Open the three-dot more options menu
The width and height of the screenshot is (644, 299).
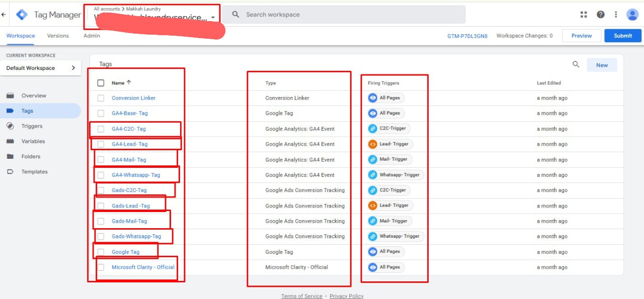616,15
